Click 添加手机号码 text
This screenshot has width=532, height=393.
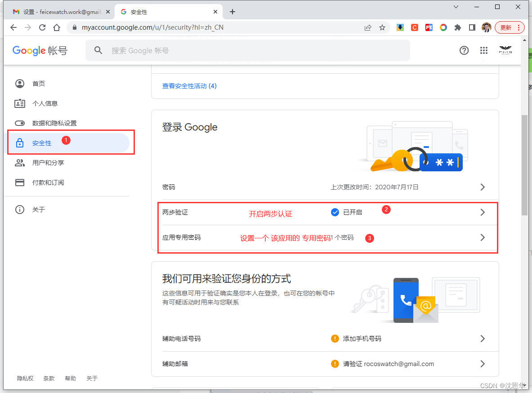pos(362,338)
